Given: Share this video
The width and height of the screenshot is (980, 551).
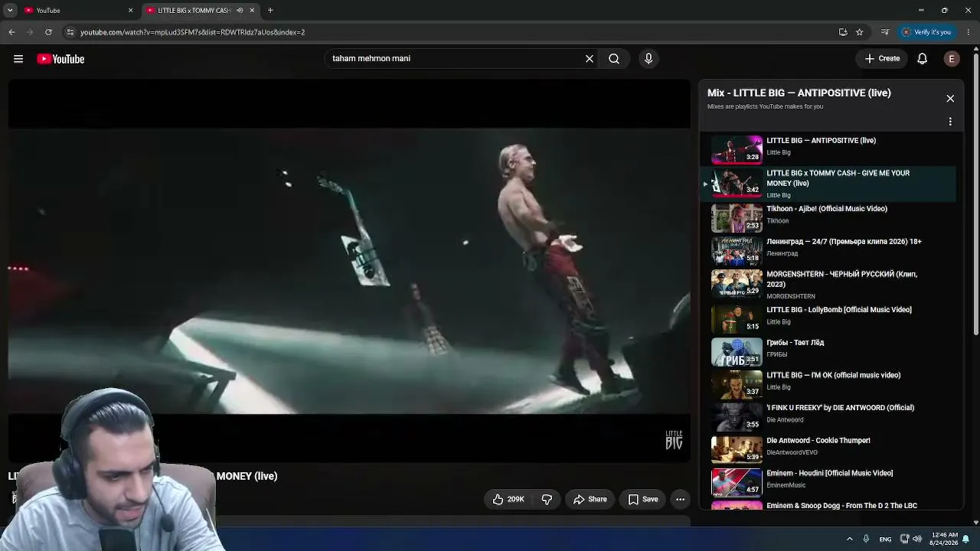Looking at the screenshot, I should [x=590, y=500].
